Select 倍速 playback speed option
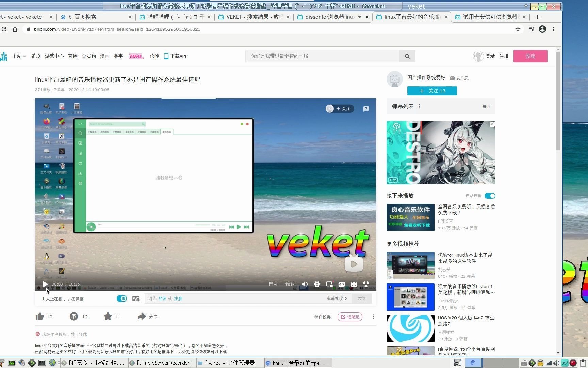 [290, 284]
